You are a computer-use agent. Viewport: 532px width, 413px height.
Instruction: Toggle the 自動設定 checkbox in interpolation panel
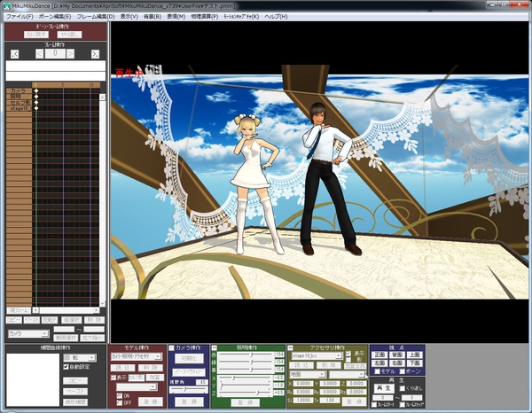[66, 367]
